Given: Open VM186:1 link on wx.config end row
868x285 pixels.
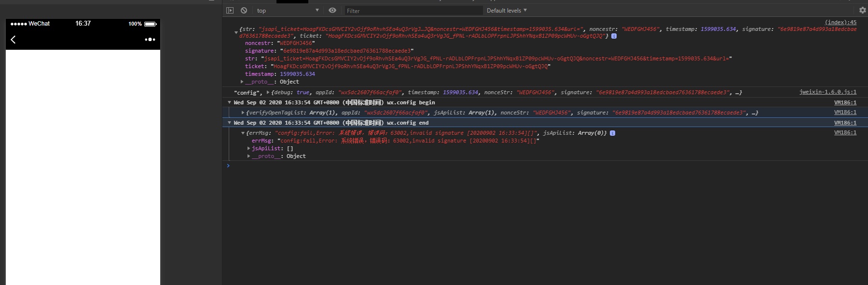Looking at the screenshot, I should pos(845,123).
